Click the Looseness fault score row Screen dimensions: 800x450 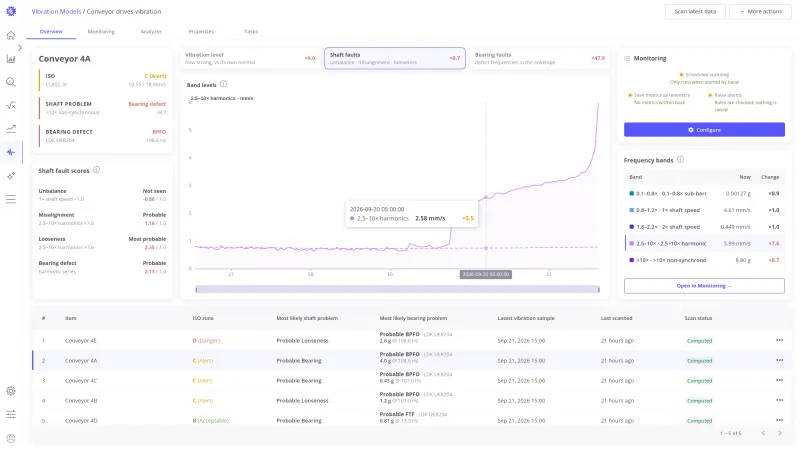coord(102,243)
